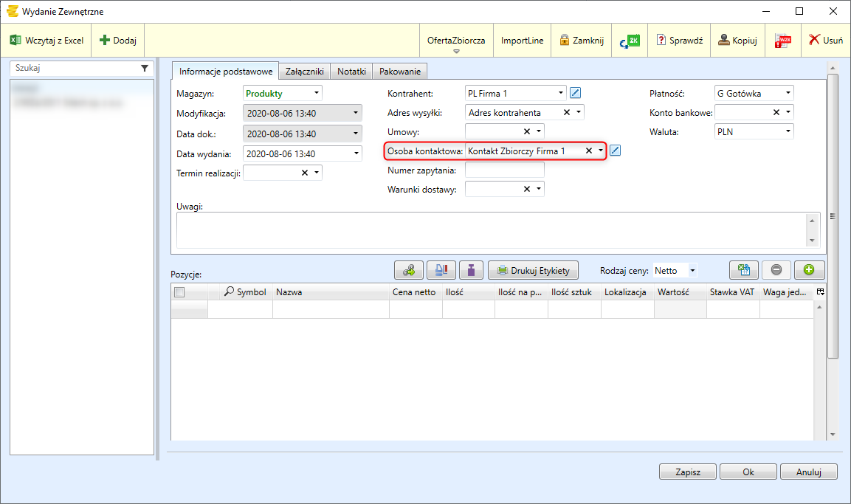Viewport: 851px width, 504px height.
Task: Click the purple weight icon button
Action: (x=469, y=270)
